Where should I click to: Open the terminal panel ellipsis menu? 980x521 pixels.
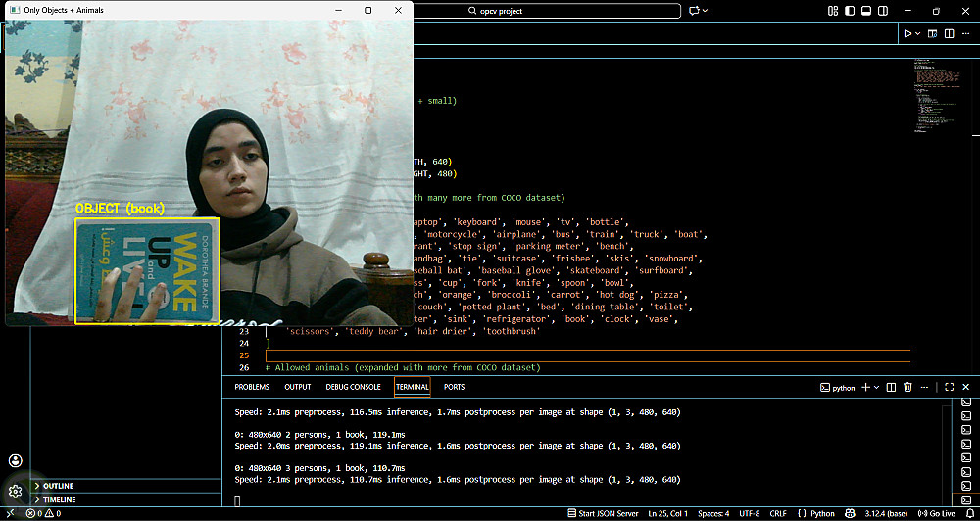pyautogui.click(x=925, y=387)
